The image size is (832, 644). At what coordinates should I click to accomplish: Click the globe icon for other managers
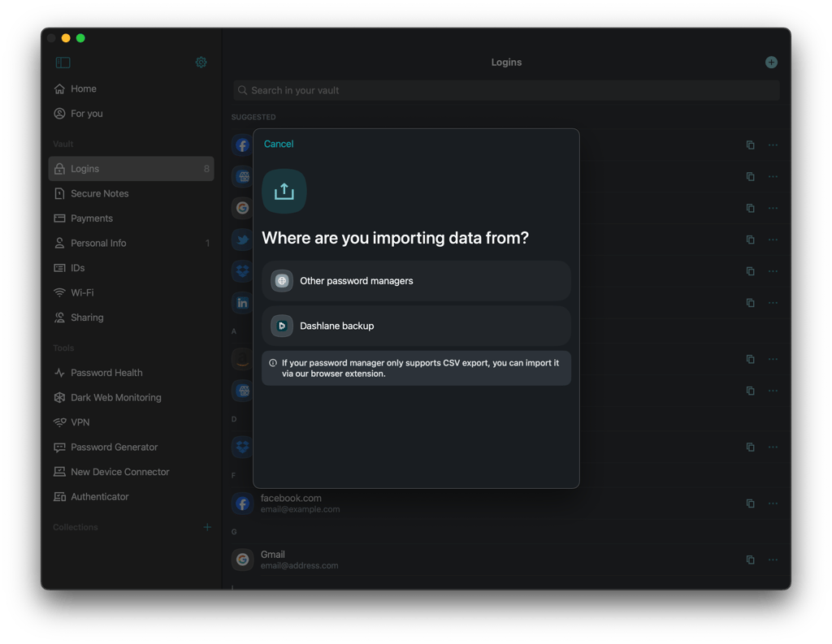coord(282,281)
